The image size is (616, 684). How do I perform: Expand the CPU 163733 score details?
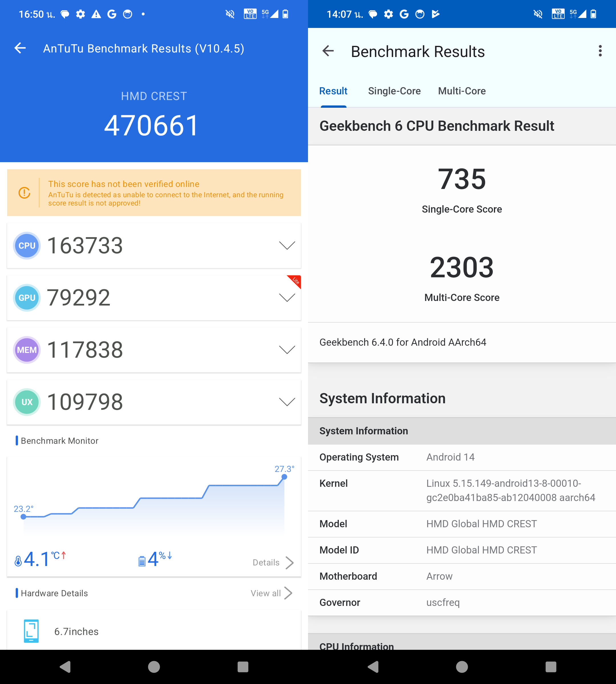(x=287, y=246)
